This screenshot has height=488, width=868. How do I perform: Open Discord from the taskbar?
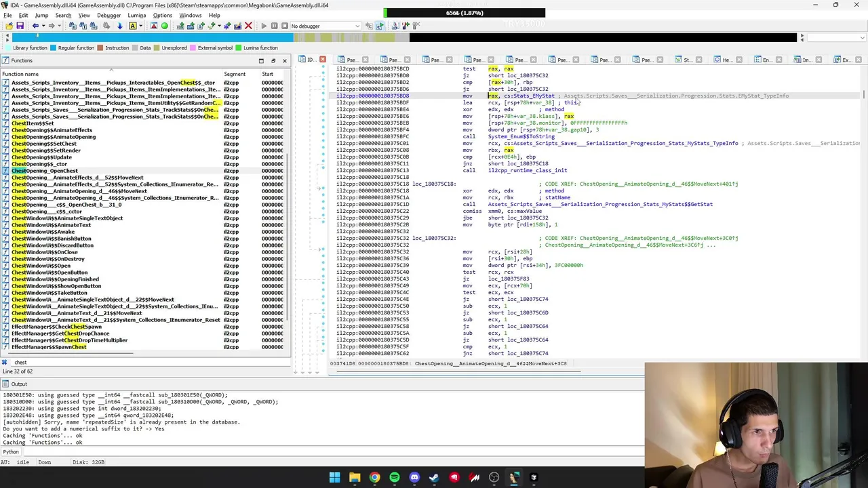click(414, 478)
